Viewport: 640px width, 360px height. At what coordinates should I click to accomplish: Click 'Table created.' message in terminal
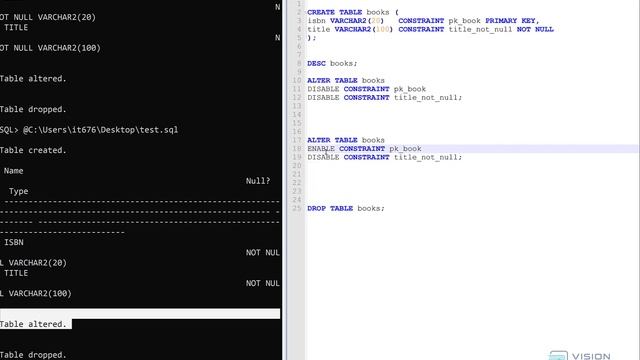tap(33, 150)
